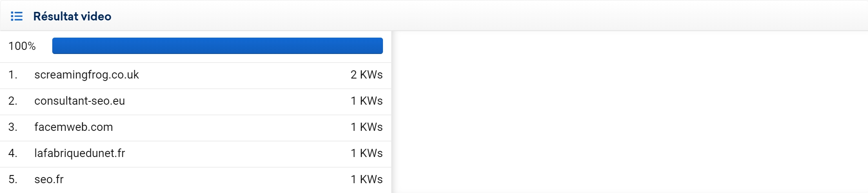Click the empty panel right of the list
Viewport: 868px width, 193px height.
tap(630, 112)
